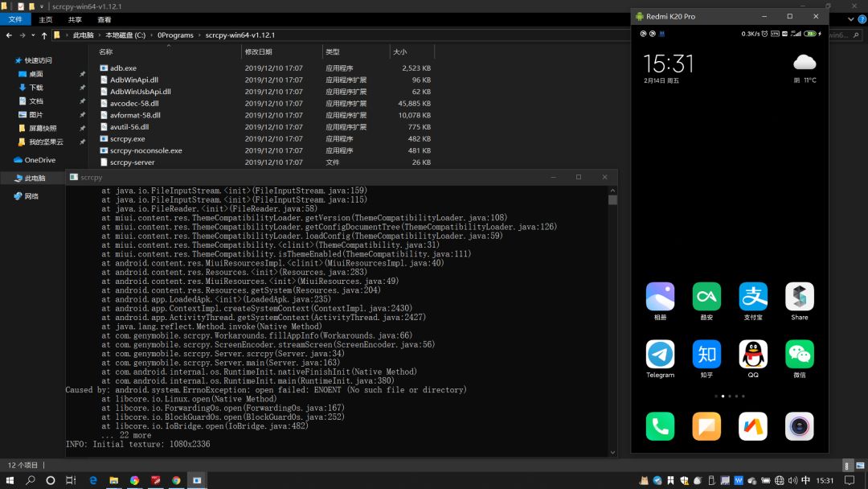Open Task View on the taskbar
The height and width of the screenshot is (489, 868).
tap(71, 480)
